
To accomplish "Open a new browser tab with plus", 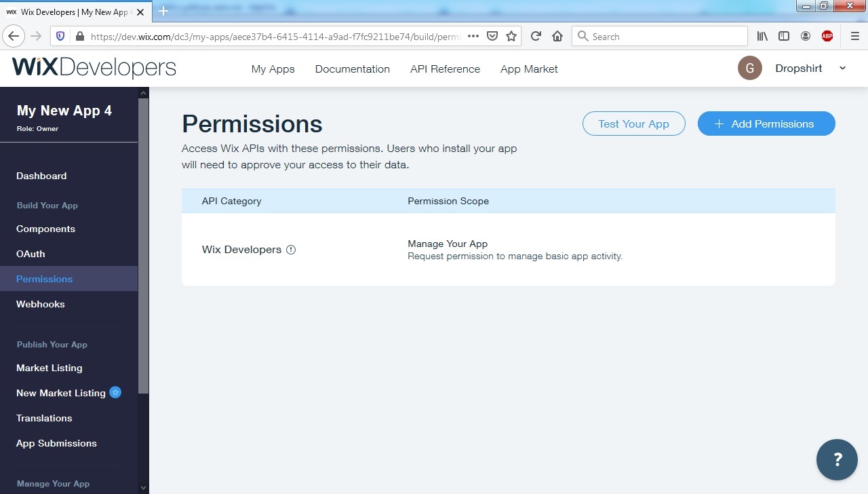I will point(163,12).
